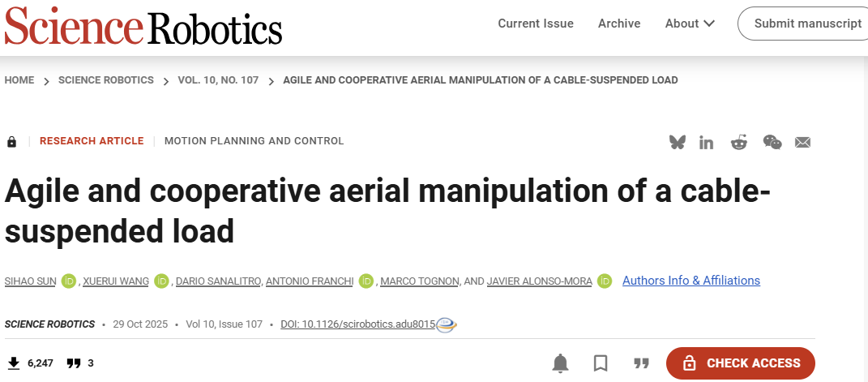Share article by email envelope icon

pyautogui.click(x=803, y=142)
